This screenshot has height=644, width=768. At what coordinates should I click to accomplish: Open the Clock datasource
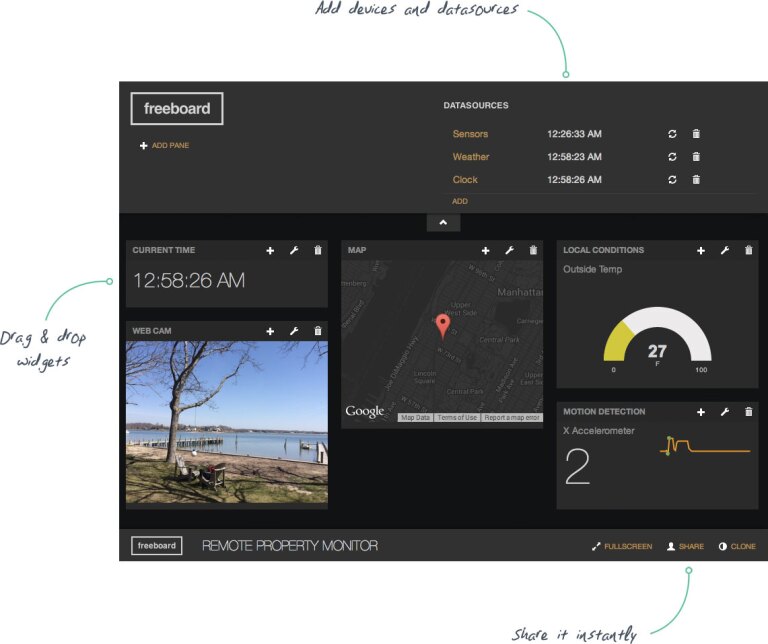tap(465, 180)
